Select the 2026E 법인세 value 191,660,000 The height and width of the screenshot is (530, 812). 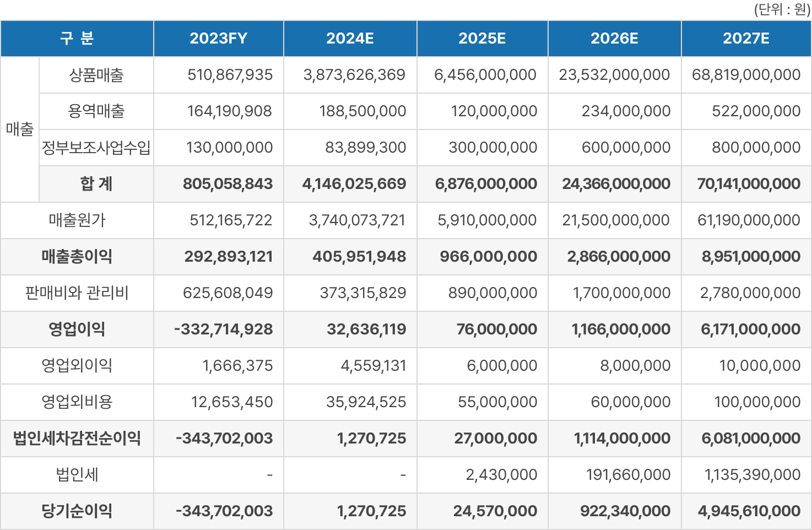pos(628,475)
